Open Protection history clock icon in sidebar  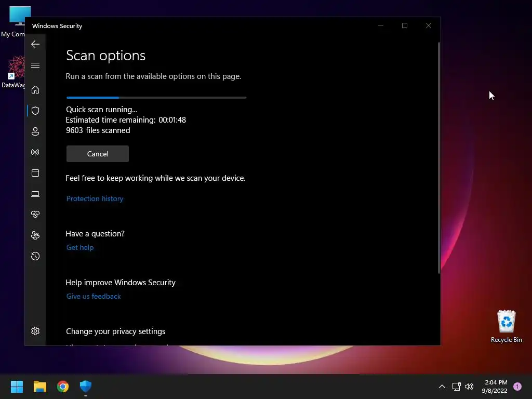coord(35,256)
